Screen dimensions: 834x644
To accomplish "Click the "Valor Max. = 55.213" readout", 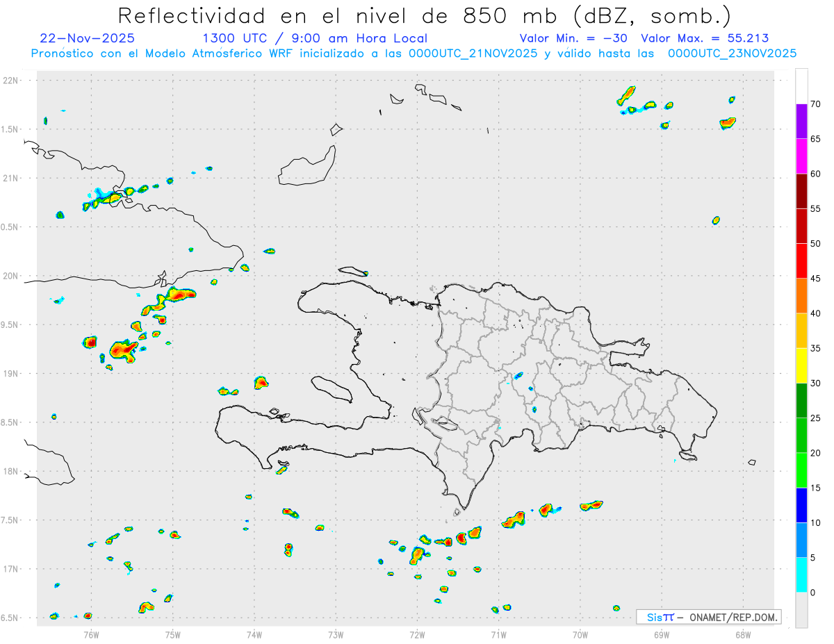I will coord(705,38).
